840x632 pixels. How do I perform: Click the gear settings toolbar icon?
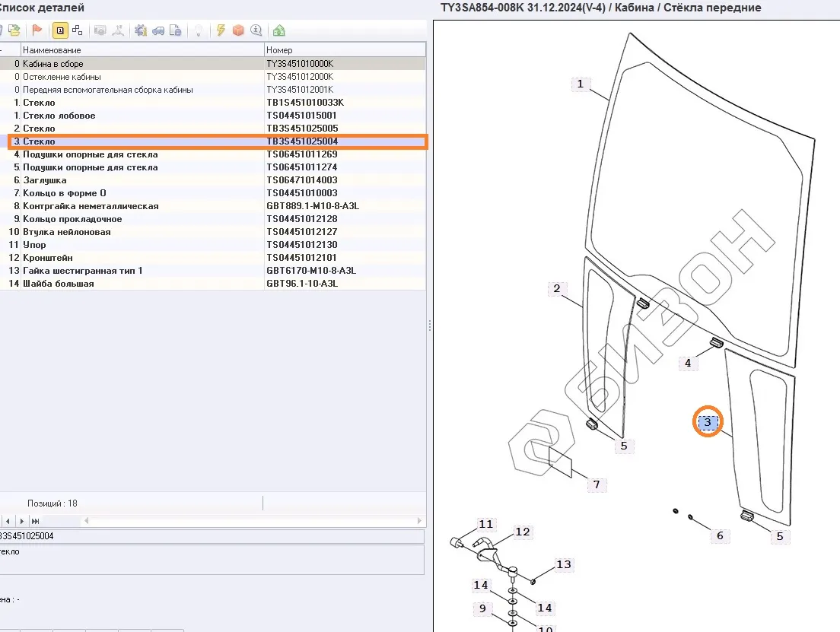(140, 30)
